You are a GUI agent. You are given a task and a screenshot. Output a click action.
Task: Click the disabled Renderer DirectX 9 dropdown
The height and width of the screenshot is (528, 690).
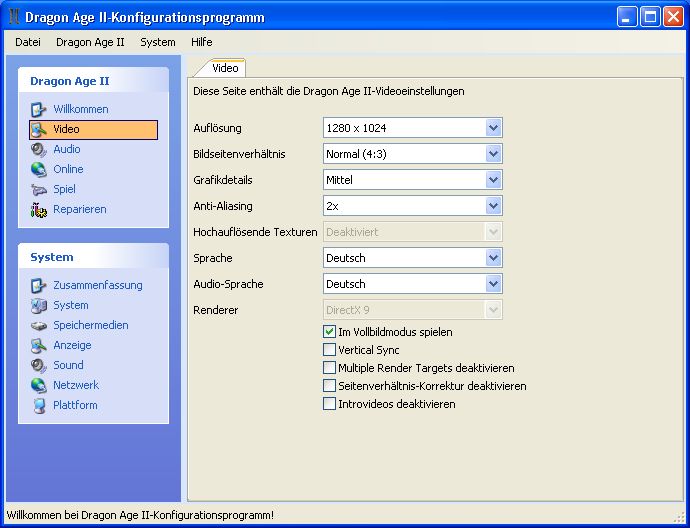(x=413, y=310)
